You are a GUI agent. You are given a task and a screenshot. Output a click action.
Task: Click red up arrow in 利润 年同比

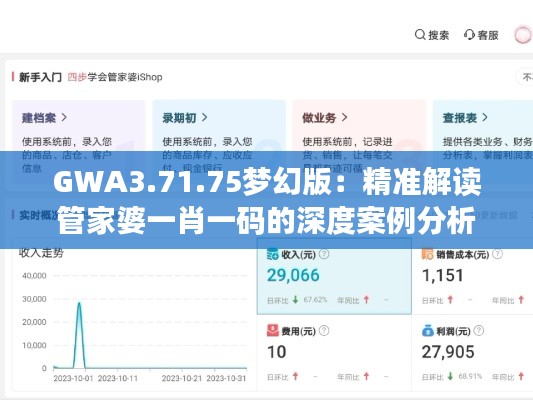(x=521, y=376)
